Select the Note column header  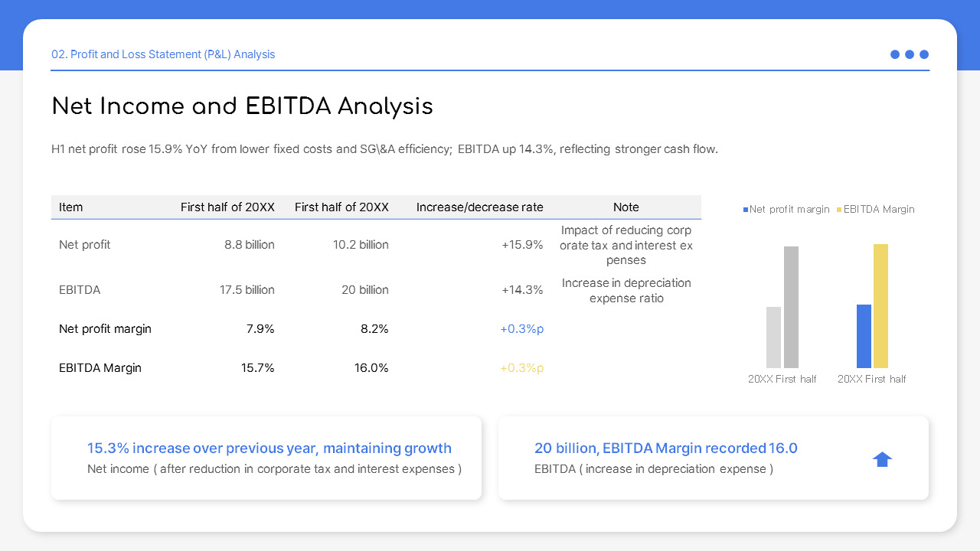click(626, 207)
